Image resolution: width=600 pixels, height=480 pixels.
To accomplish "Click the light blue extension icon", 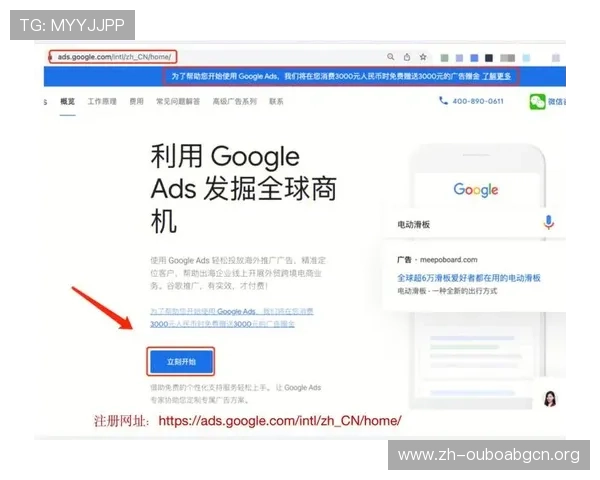I will [526, 58].
